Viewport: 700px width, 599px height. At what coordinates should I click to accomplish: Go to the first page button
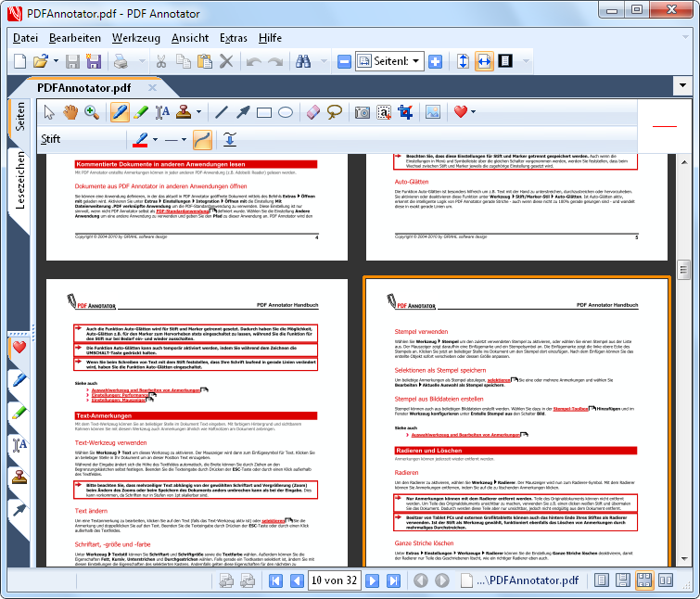275,580
